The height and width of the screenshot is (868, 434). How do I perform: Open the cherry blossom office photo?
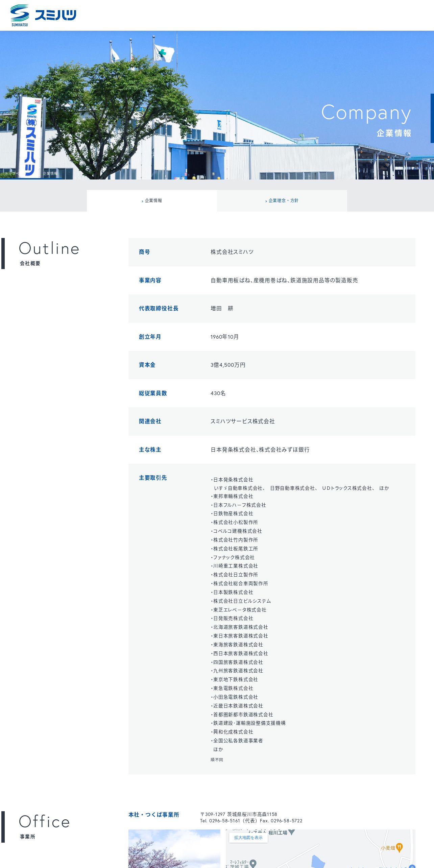[x=174, y=848]
